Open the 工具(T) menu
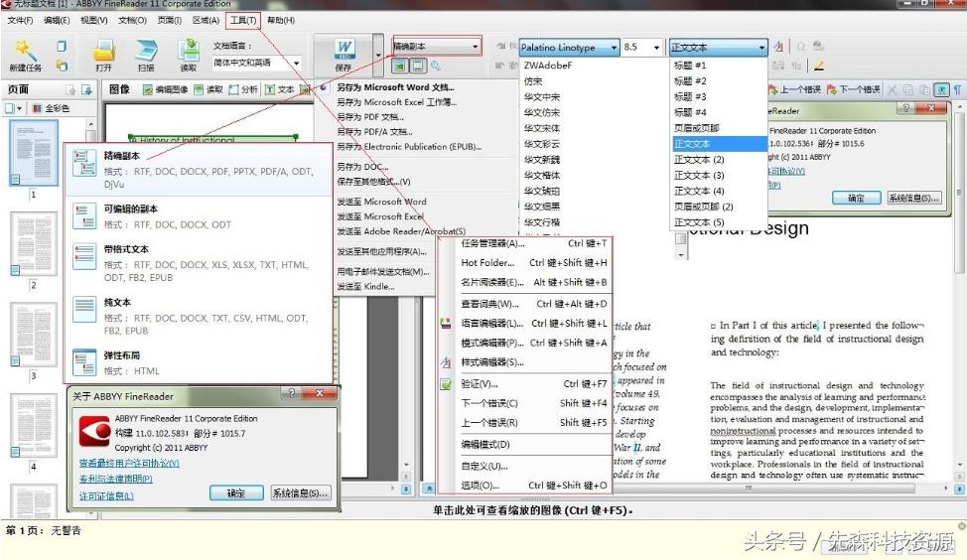The image size is (967, 560). tap(243, 20)
